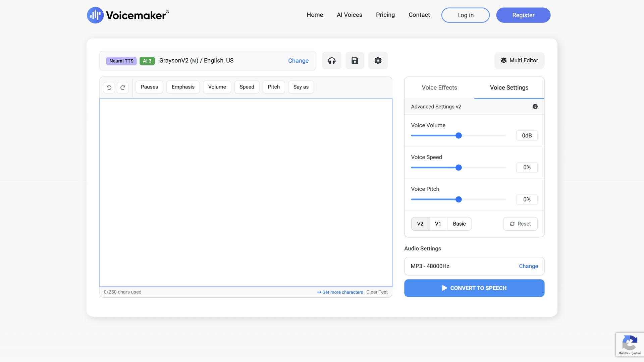644x362 pixels.
Task: Switch to the Voice Effects tab
Action: click(439, 88)
